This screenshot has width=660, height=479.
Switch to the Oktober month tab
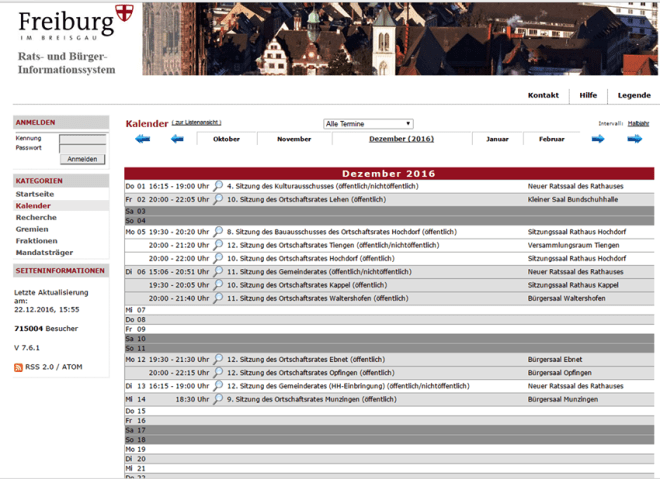226,139
